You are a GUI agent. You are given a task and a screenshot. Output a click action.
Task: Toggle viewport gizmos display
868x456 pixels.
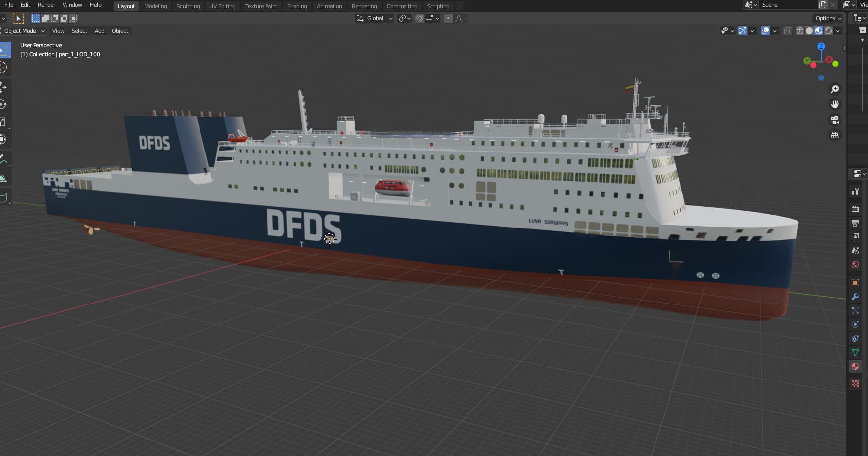click(x=742, y=31)
